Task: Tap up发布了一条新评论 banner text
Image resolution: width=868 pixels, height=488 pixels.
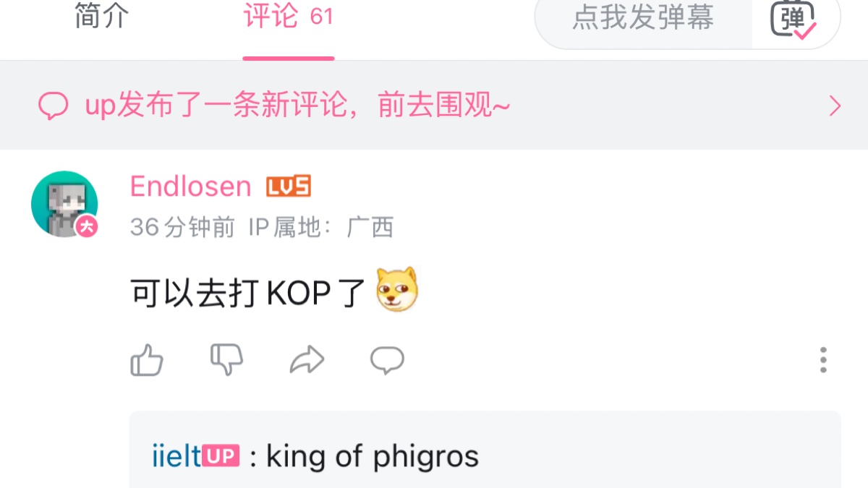Action: tap(298, 106)
